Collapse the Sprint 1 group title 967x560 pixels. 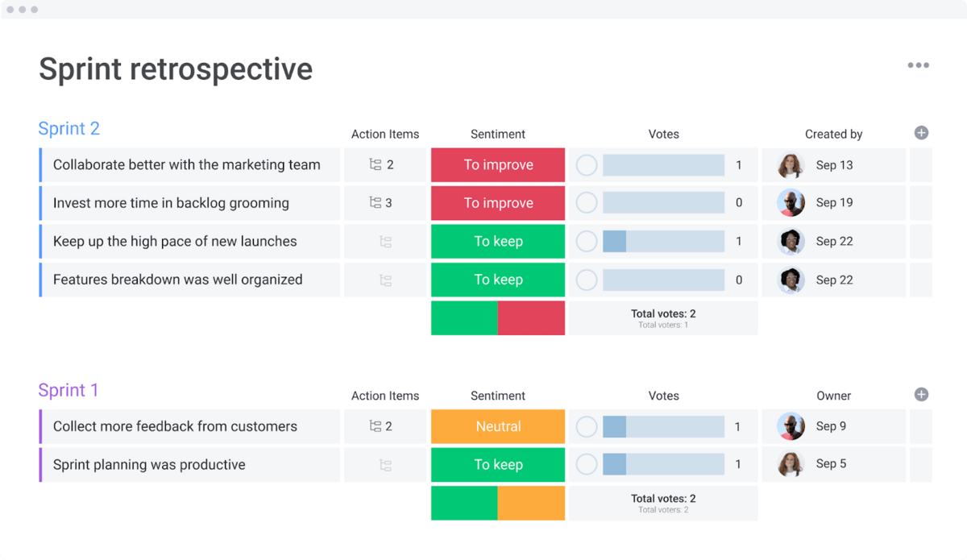(x=68, y=391)
